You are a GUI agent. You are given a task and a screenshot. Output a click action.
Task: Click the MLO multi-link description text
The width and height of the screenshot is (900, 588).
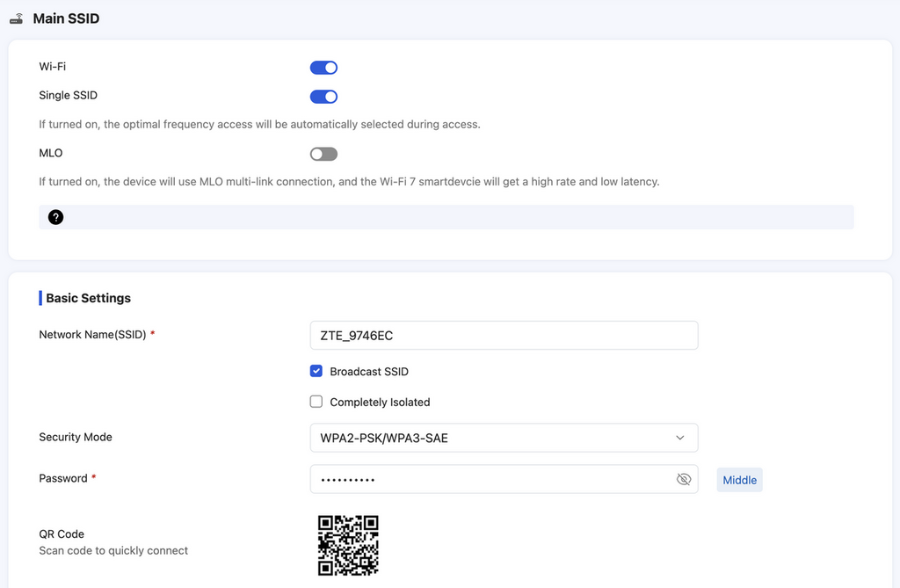(348, 182)
